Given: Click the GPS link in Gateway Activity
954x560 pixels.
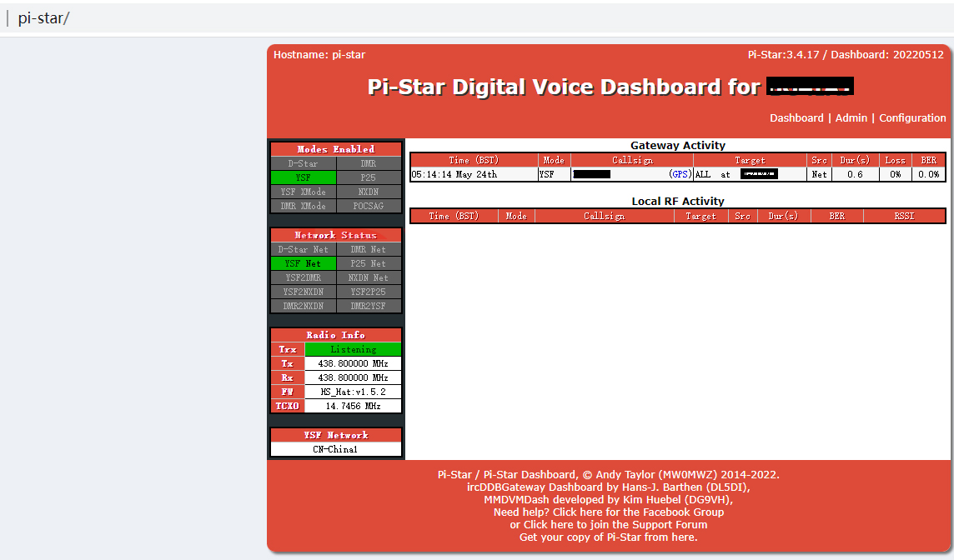Looking at the screenshot, I should 680,174.
